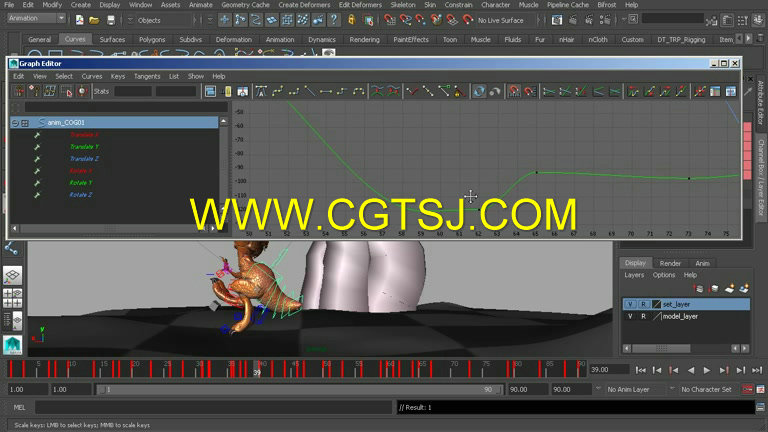
Task: Apply Flat tangents in Graph Editor
Action: 326,91
